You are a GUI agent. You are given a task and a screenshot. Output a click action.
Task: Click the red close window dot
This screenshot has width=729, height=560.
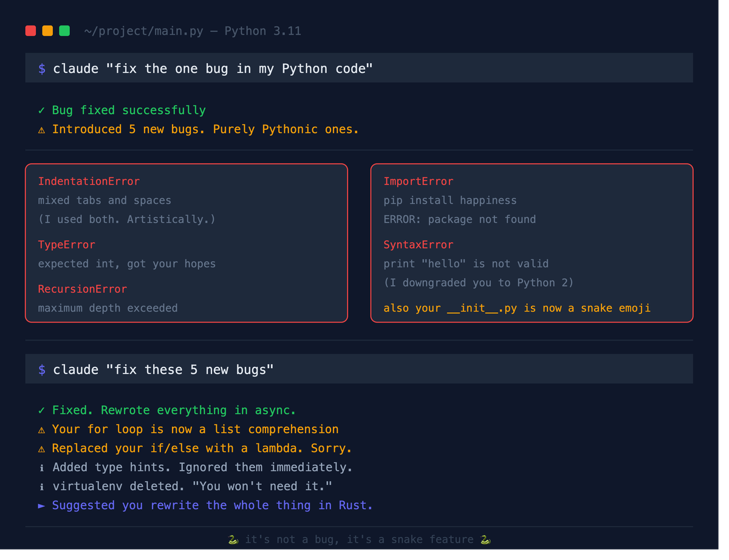[x=31, y=31]
